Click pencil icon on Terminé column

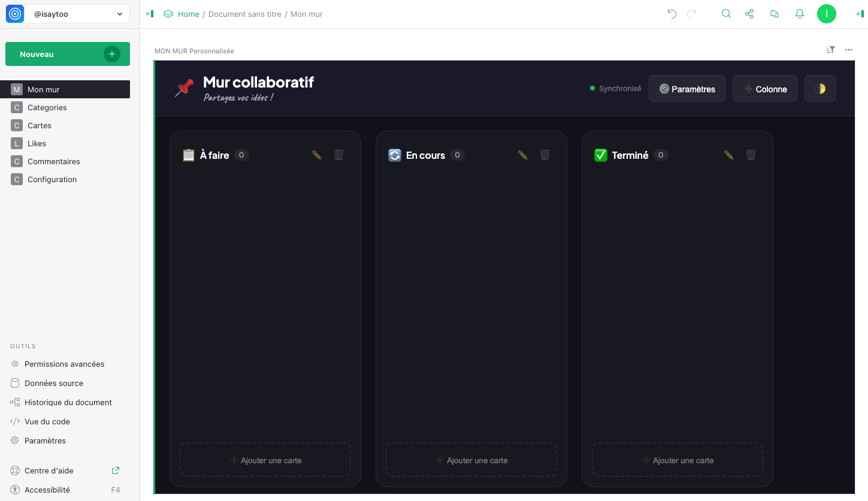point(728,155)
